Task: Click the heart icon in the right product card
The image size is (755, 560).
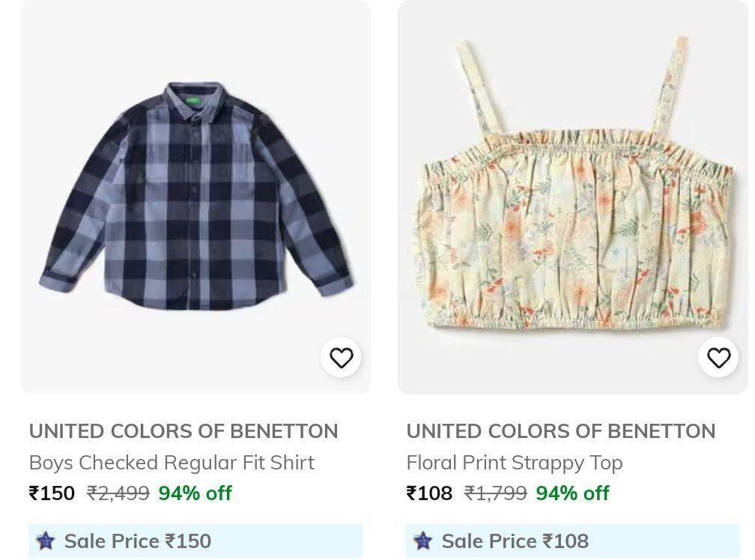Action: [719, 357]
